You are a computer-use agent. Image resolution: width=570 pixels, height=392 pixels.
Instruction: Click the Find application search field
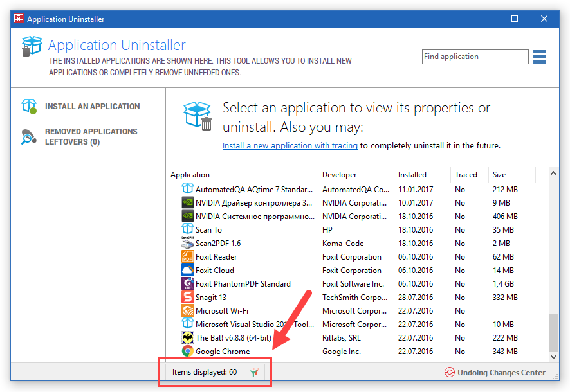click(x=475, y=57)
